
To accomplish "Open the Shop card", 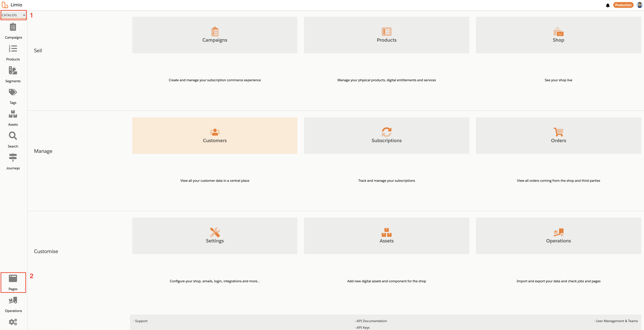I will [558, 35].
